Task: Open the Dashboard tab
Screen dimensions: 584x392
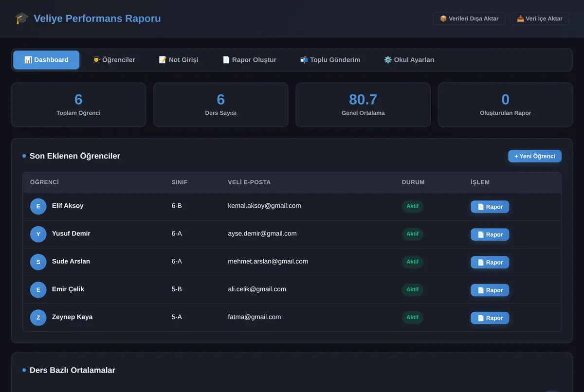Action: pos(46,60)
